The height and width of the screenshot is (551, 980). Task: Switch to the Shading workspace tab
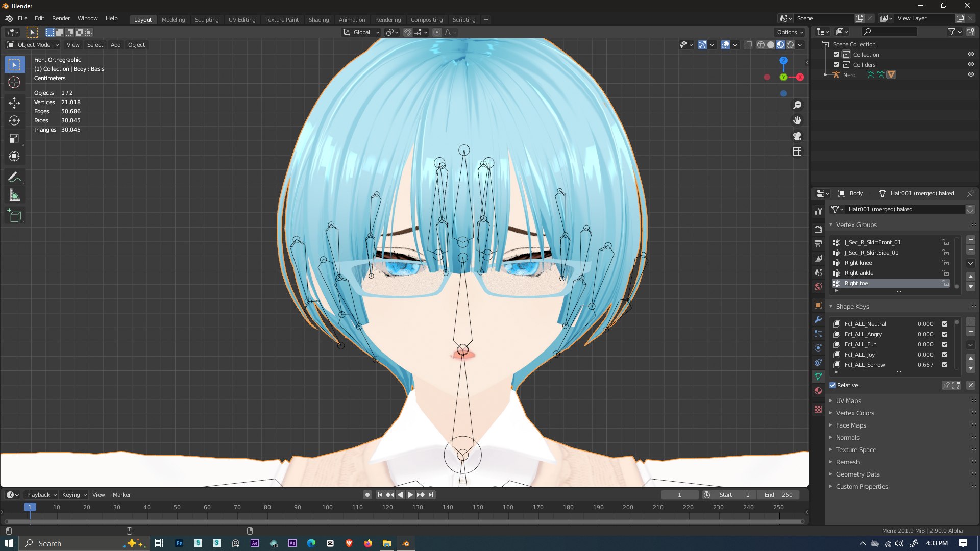[318, 20]
